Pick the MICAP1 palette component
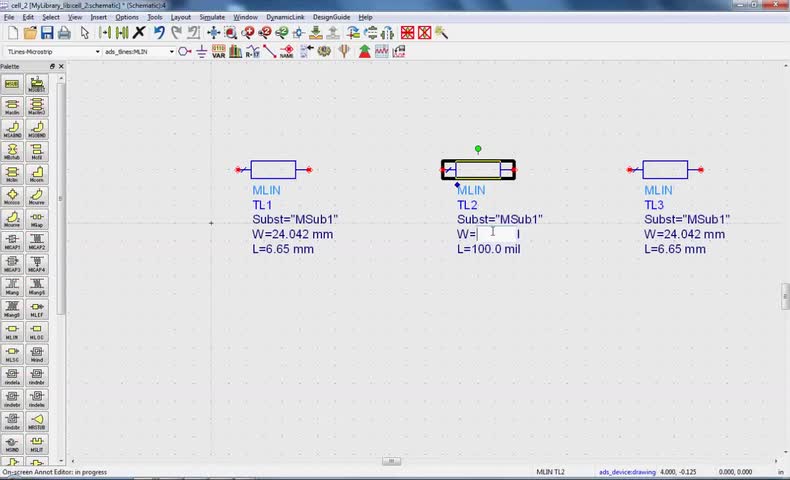 12,241
